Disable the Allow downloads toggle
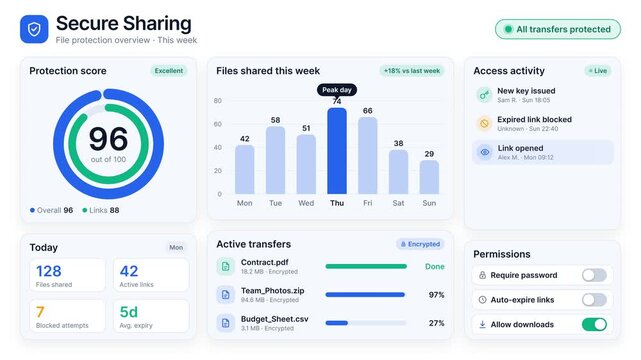 point(594,324)
